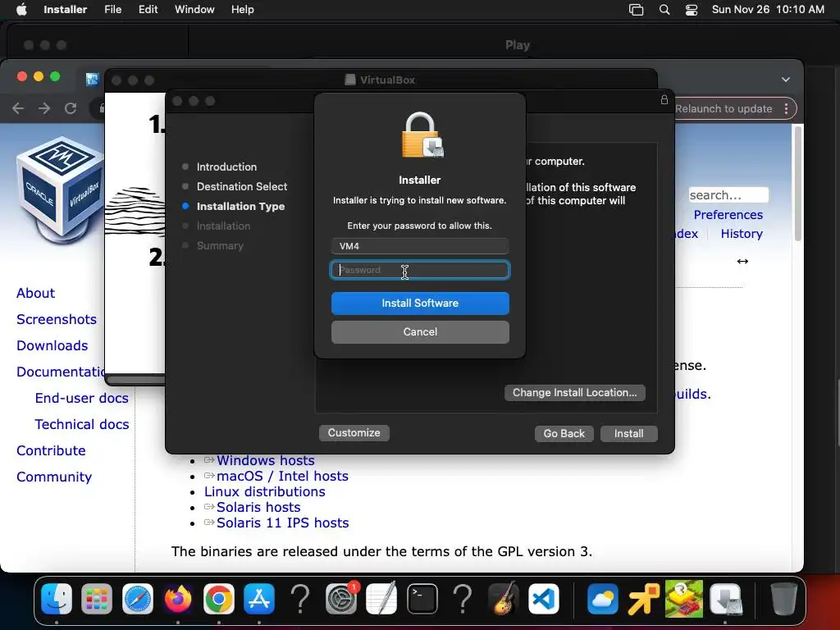Click Go Back in the installer
The width and height of the screenshot is (840, 630).
tap(564, 433)
